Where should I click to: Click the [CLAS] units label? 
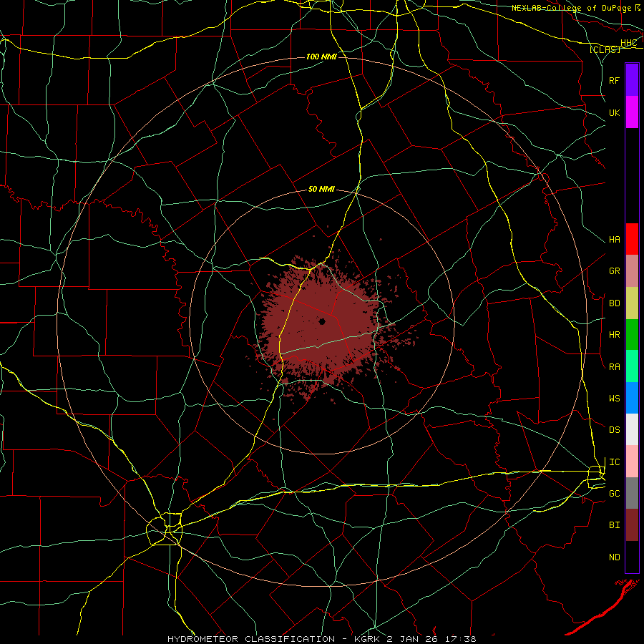605,49
